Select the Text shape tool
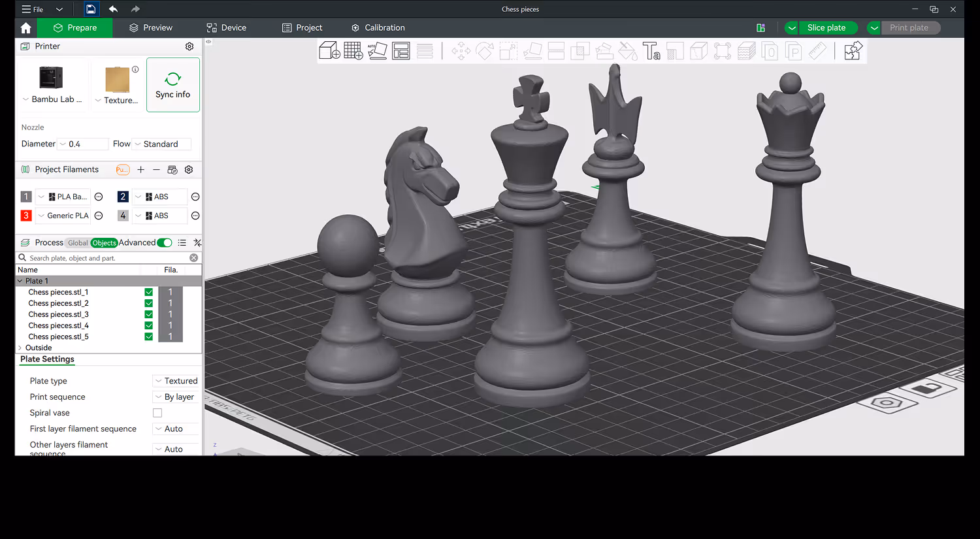This screenshot has height=539, width=980. pos(651,50)
